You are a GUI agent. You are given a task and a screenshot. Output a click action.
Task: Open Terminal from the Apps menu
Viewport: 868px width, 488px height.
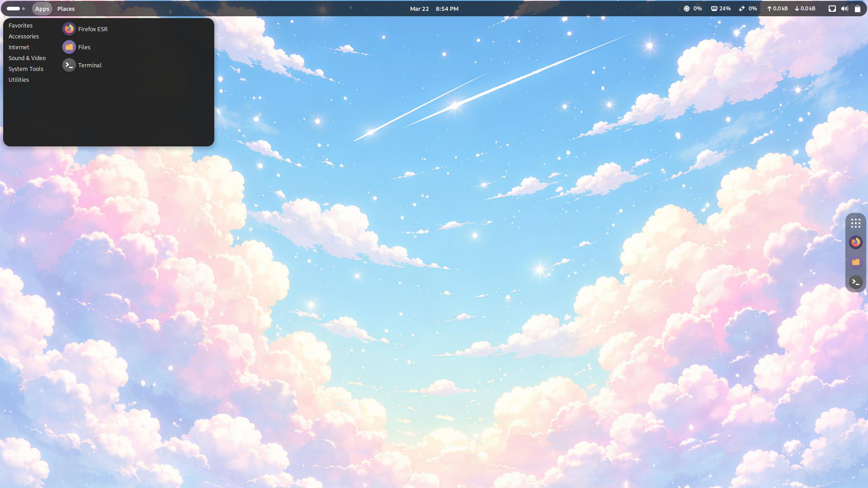click(90, 65)
